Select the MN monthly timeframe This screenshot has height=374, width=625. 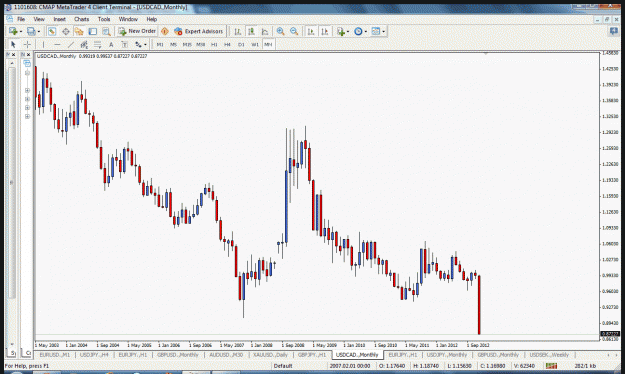click(x=268, y=44)
